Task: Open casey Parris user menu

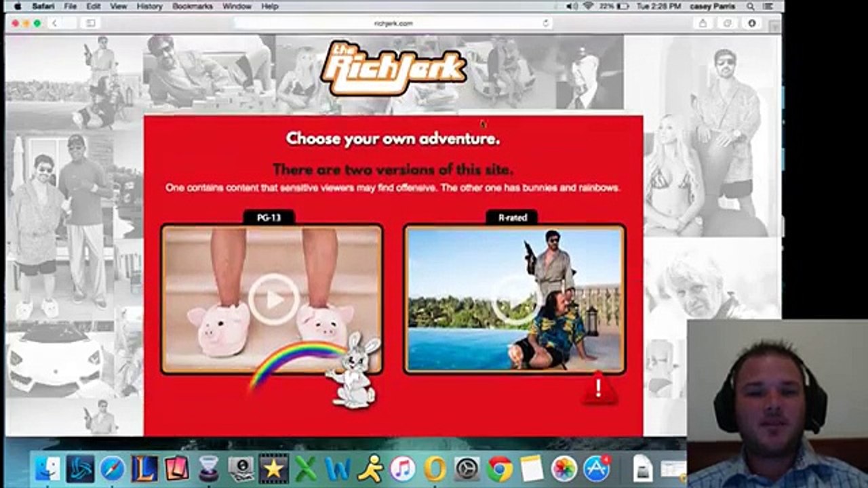Action: click(x=712, y=6)
